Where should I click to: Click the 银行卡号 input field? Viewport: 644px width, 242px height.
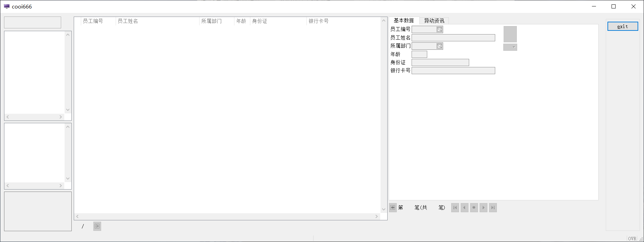click(x=453, y=70)
